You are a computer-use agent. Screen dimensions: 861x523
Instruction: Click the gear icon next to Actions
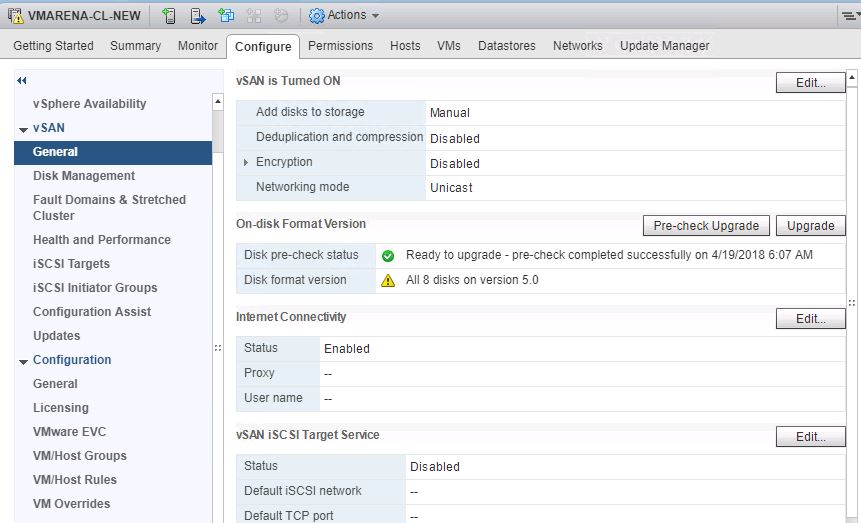coord(317,15)
